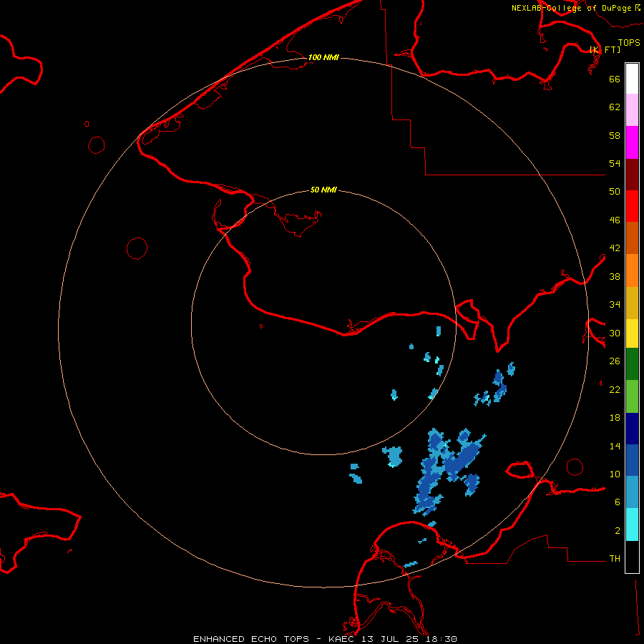The image size is (644, 644).
Task: Click the "22" scale value
Action: [x=615, y=390]
